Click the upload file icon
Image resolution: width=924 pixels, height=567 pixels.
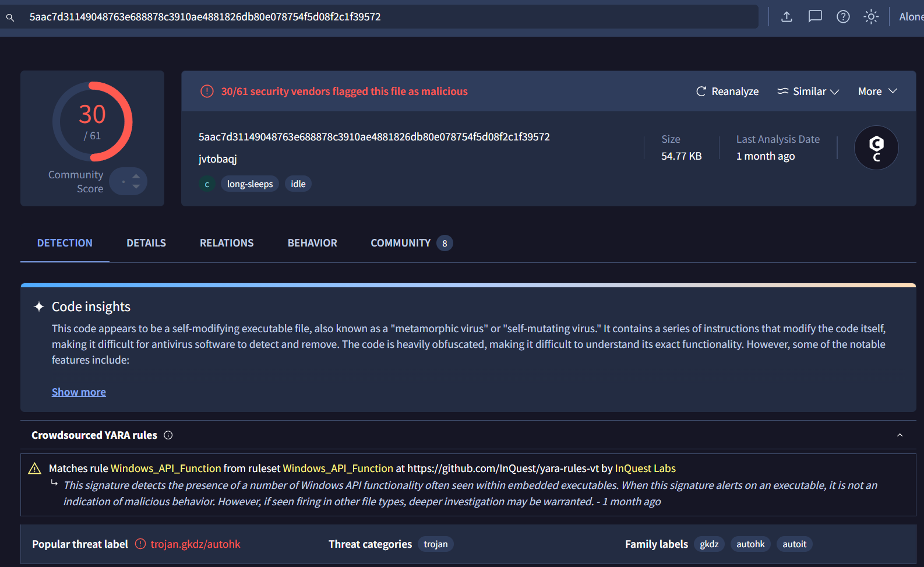(x=787, y=17)
